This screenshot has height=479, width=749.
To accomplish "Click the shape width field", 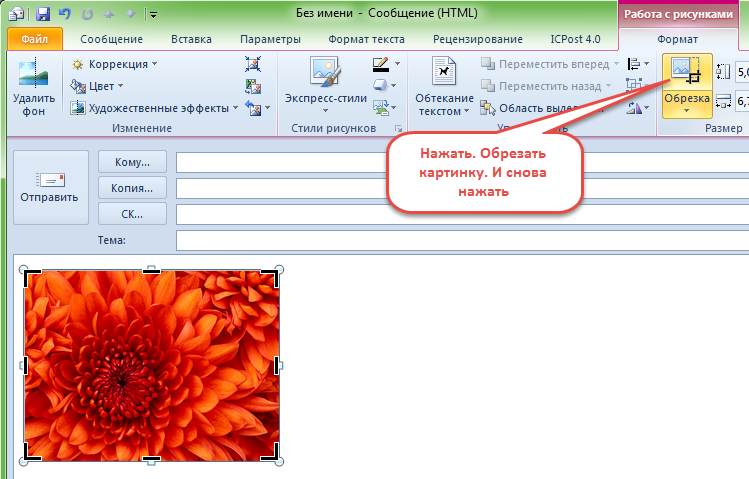I will click(x=742, y=101).
